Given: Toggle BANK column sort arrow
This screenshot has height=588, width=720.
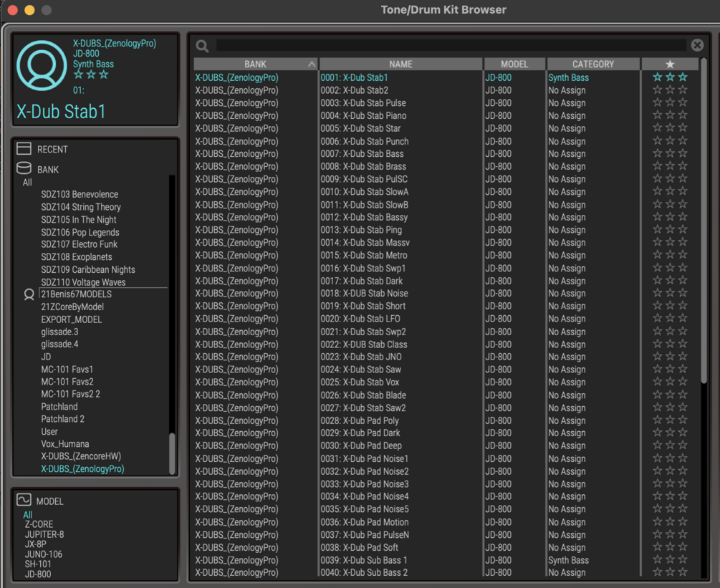Looking at the screenshot, I should pyautogui.click(x=312, y=64).
